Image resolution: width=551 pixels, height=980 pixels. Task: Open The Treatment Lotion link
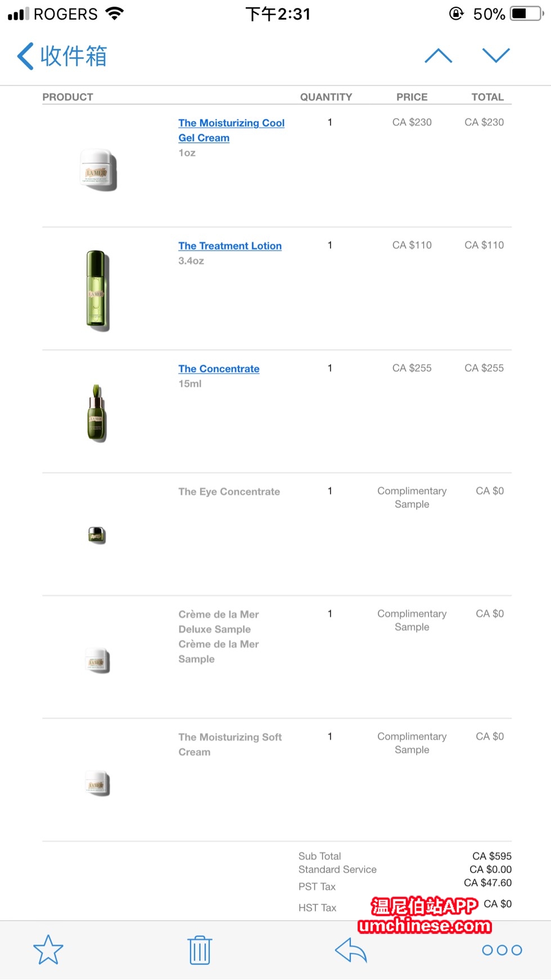pyautogui.click(x=230, y=246)
